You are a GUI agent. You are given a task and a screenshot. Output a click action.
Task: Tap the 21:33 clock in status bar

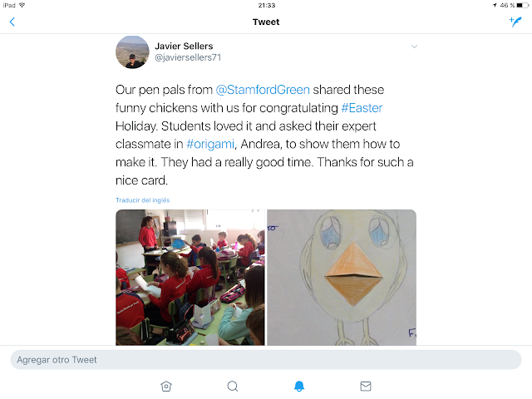[267, 6]
